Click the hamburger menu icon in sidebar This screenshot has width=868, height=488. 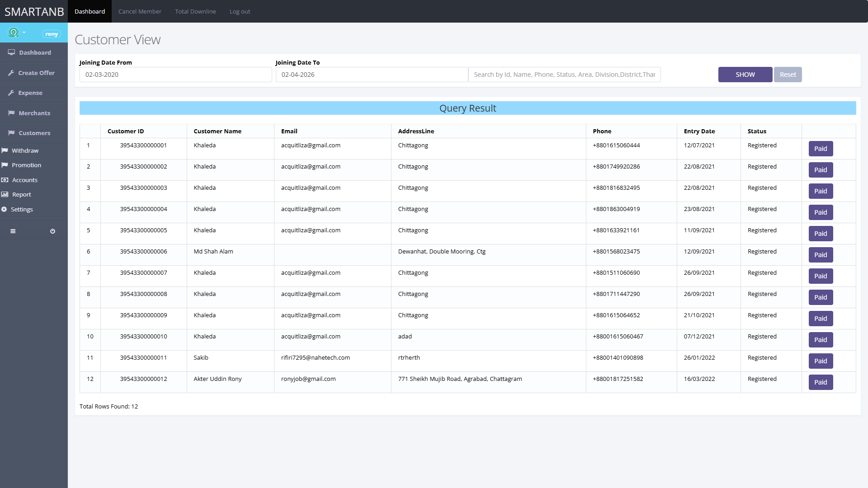click(13, 231)
